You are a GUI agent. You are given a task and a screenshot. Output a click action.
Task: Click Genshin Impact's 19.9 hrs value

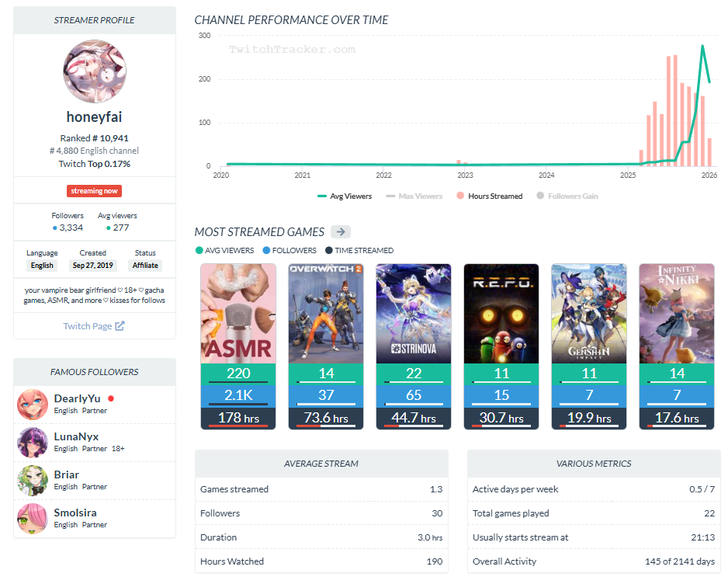coord(589,418)
